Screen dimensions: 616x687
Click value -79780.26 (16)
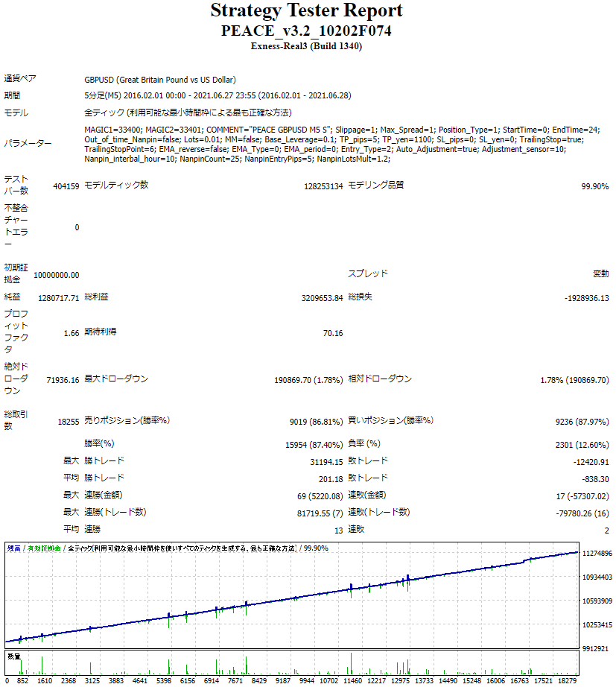[x=582, y=513]
